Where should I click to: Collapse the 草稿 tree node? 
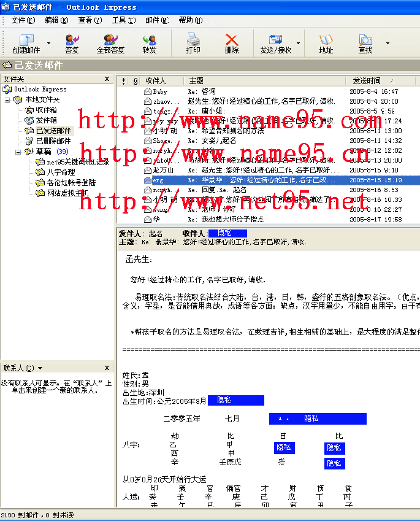point(18,152)
